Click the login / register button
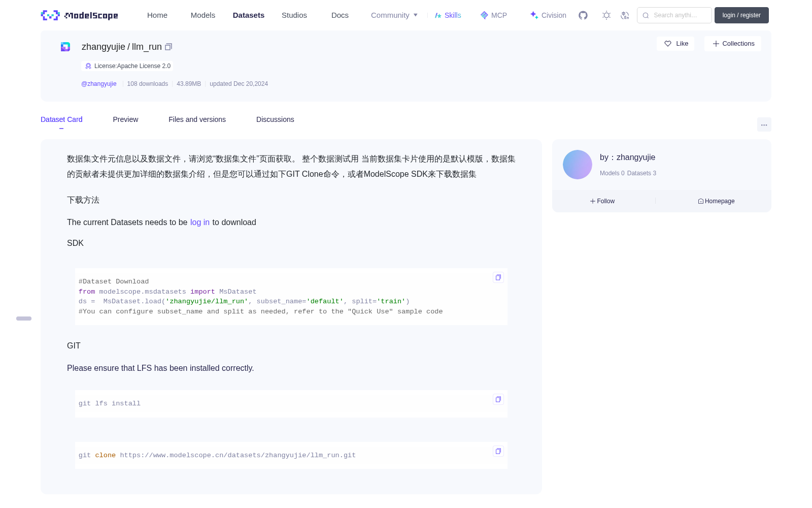The width and height of the screenshot is (812, 508). [741, 15]
